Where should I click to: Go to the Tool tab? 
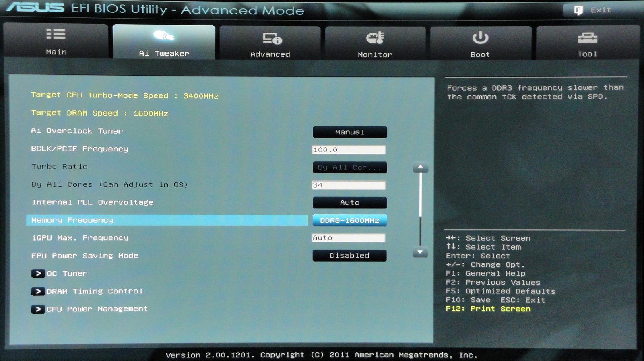point(588,43)
